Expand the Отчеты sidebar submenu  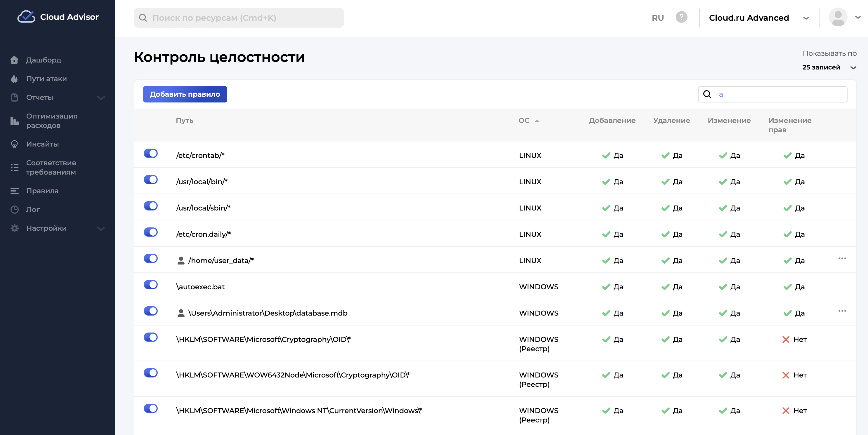[x=101, y=98]
